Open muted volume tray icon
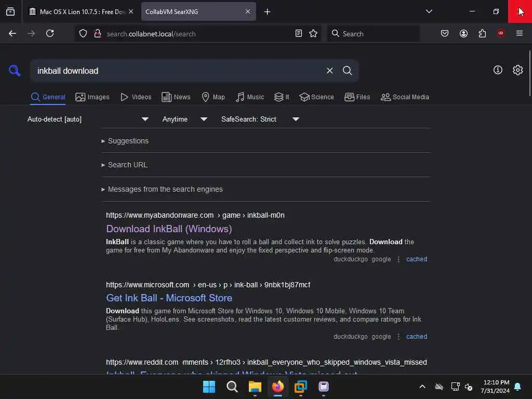The height and width of the screenshot is (399, 532). coord(469,387)
